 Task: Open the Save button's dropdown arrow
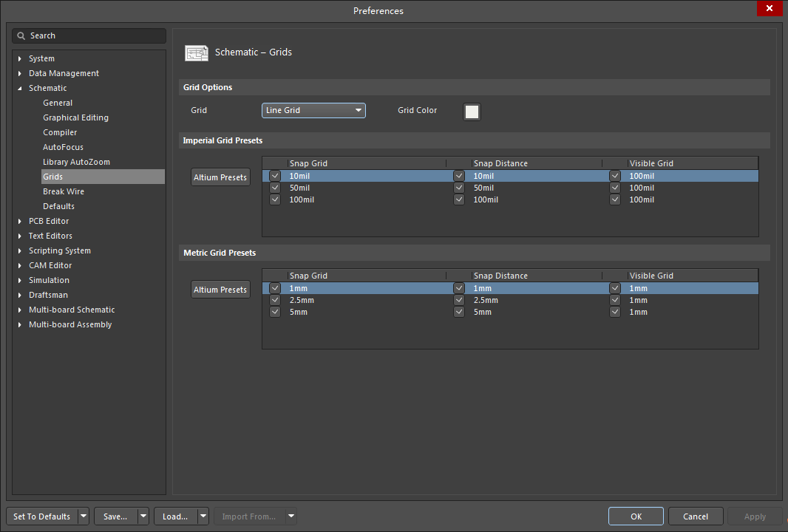point(142,516)
